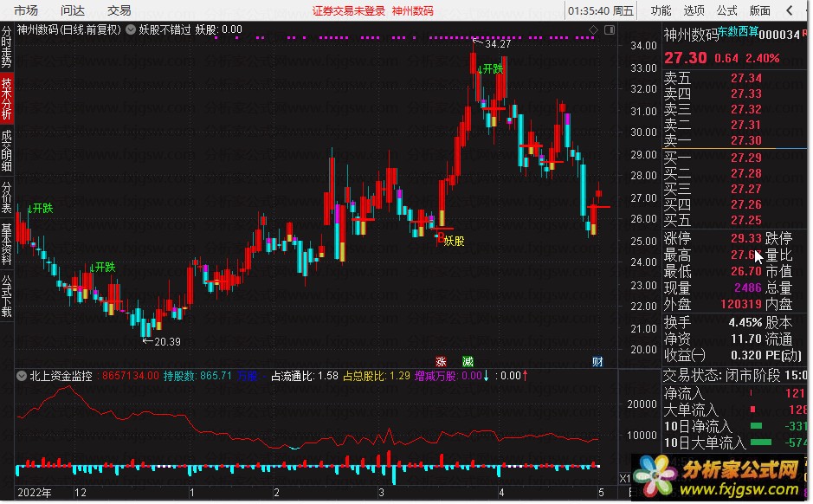Click the 占总股比: 1.29 readout
Viewport: 813px width, 504px height.
pyautogui.click(x=377, y=376)
